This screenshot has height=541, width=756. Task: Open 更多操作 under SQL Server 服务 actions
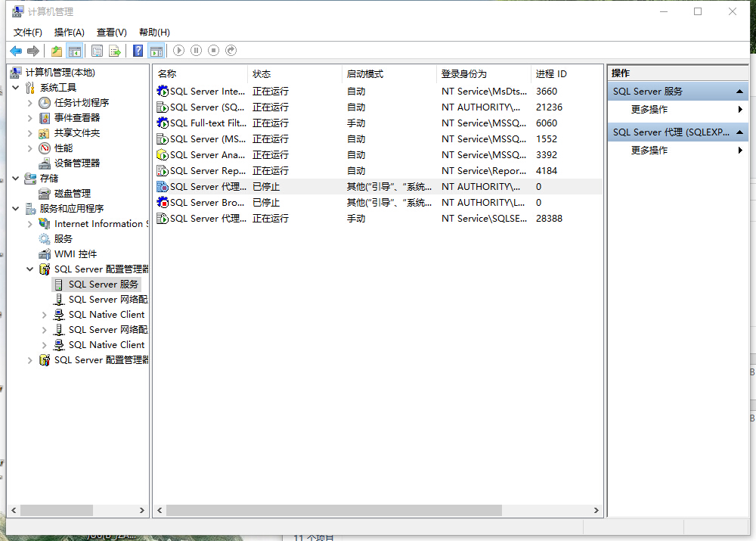coord(678,110)
